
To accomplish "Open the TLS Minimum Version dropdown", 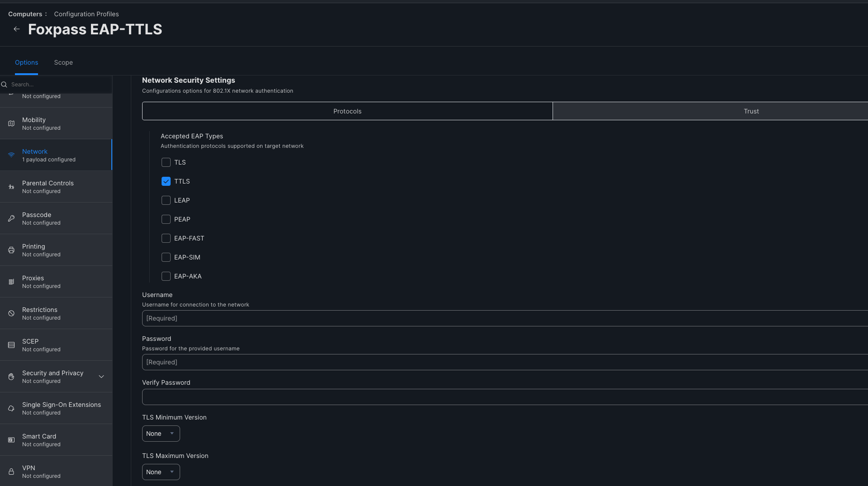I will point(161,434).
